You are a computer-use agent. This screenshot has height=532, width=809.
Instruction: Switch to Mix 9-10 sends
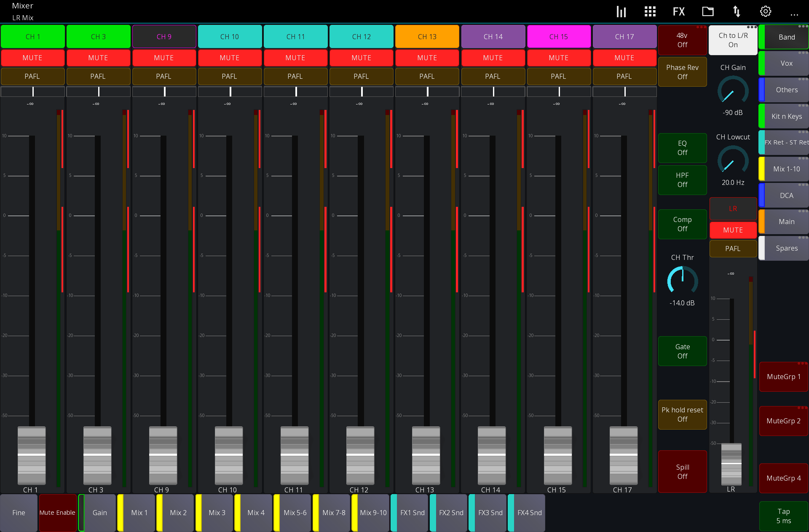point(370,513)
